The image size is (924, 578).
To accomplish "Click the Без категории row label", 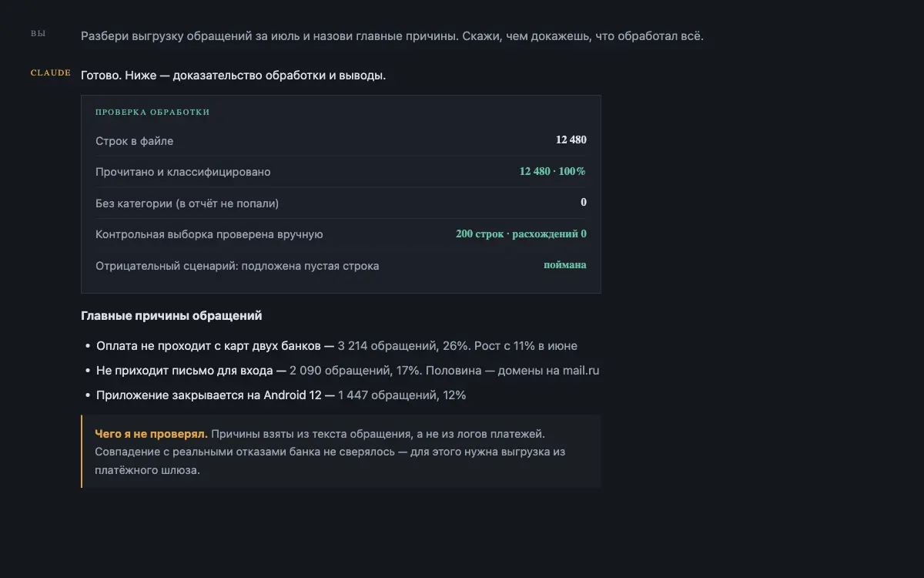I will (x=187, y=203).
